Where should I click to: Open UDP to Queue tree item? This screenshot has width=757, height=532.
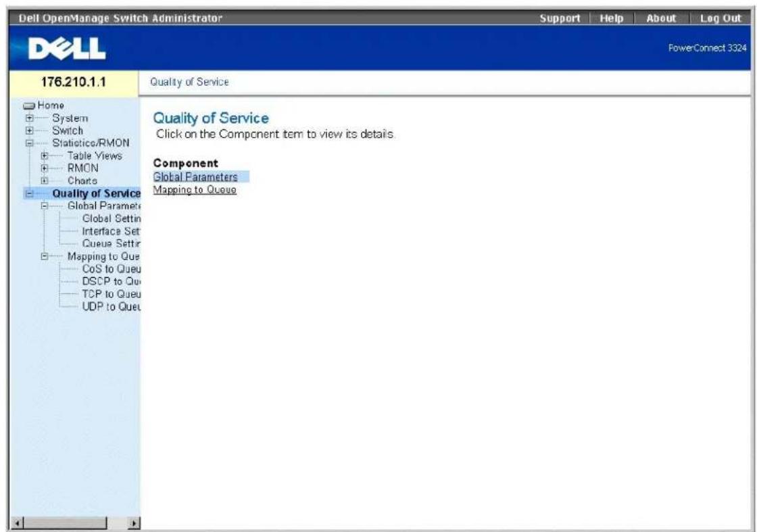coord(111,306)
